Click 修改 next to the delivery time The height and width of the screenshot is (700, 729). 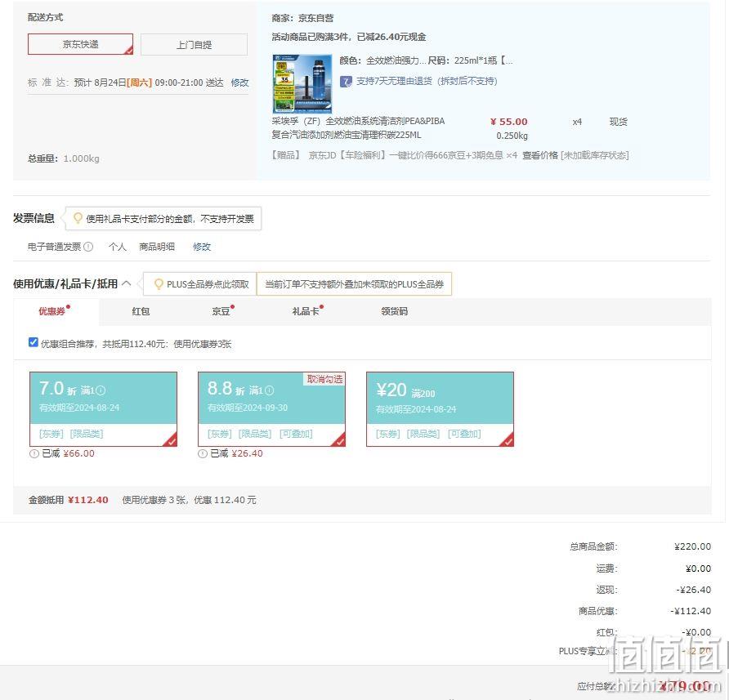click(x=240, y=82)
